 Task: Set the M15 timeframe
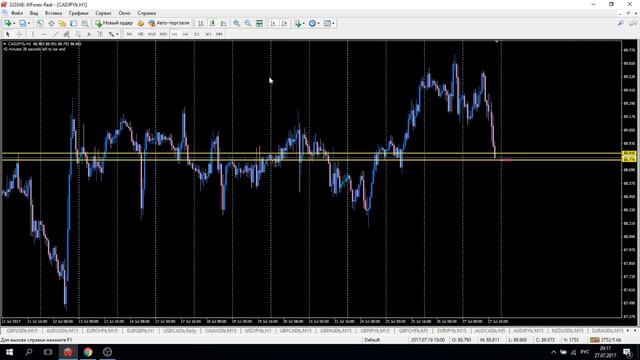[151, 34]
